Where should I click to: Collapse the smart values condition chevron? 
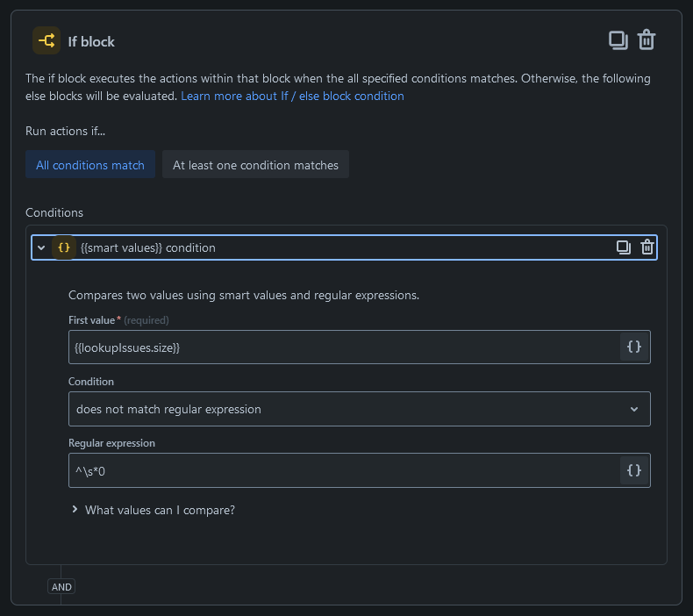[x=41, y=247]
